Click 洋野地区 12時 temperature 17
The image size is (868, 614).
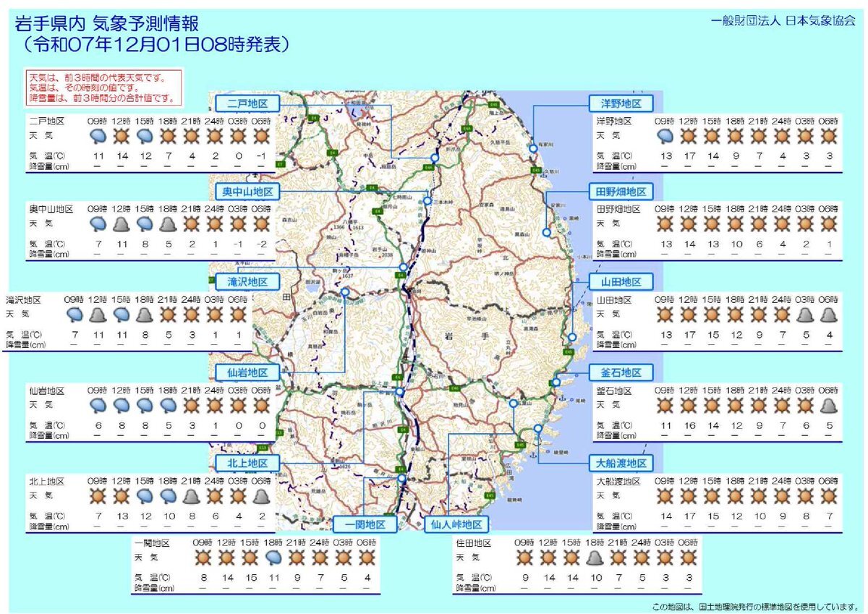[689, 156]
